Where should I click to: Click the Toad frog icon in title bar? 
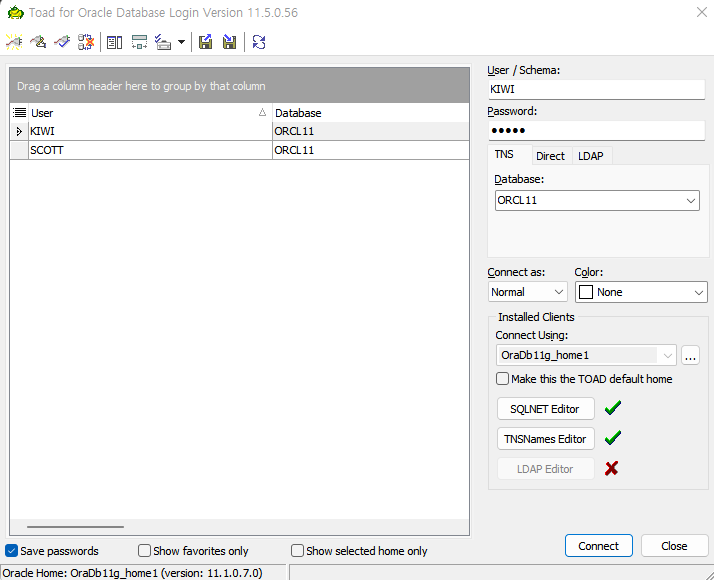coord(16,12)
